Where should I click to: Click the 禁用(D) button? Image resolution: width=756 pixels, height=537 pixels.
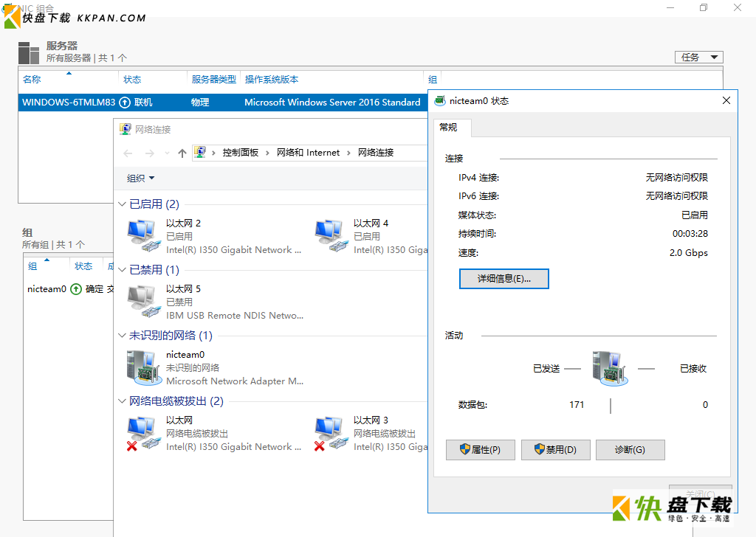tap(555, 449)
